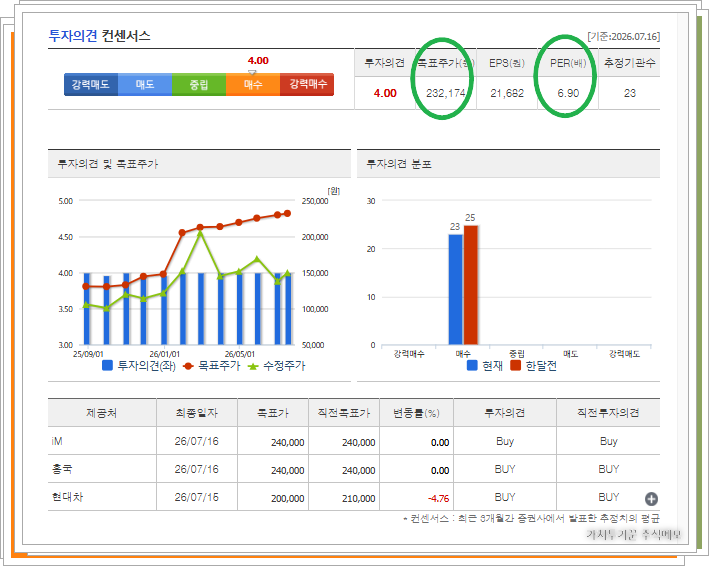Click the orange 매수 rating segment
Screen dimensions: 709x566
pos(253,85)
